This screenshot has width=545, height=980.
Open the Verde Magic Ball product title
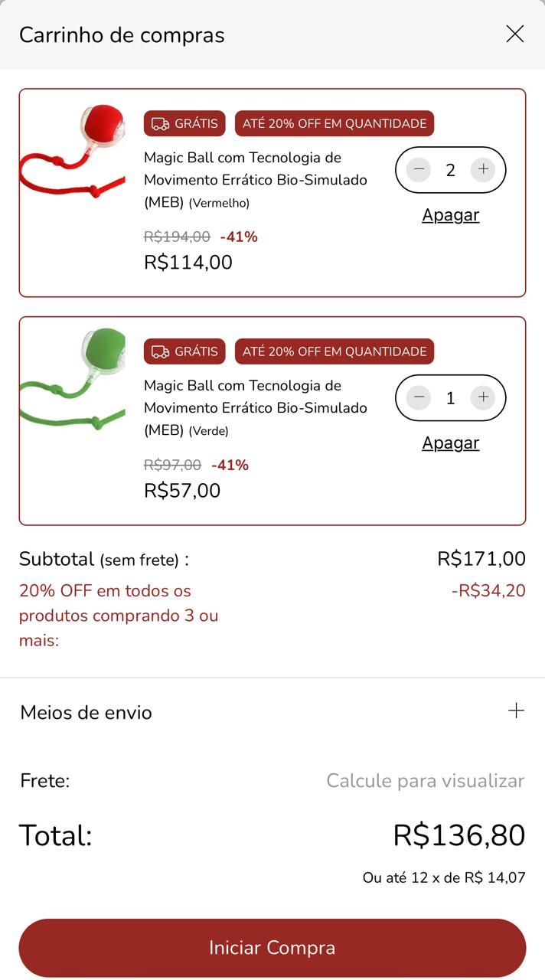tap(256, 408)
